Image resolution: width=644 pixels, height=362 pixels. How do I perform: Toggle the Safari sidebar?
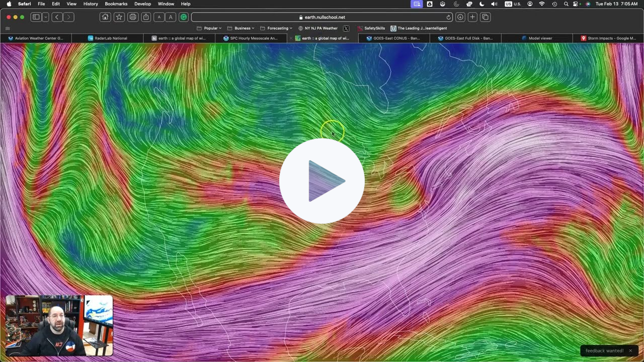(x=36, y=17)
